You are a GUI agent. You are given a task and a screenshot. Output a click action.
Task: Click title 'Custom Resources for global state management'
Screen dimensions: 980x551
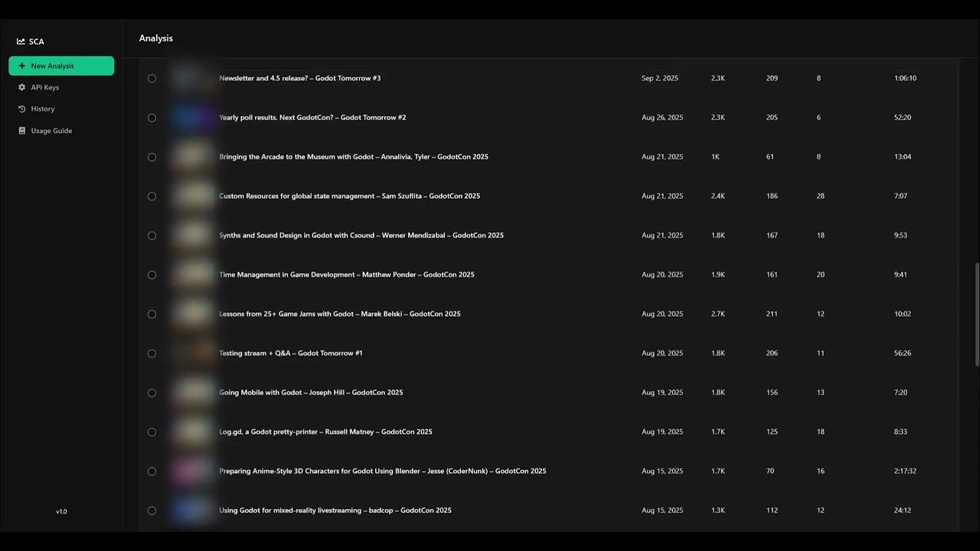point(297,196)
